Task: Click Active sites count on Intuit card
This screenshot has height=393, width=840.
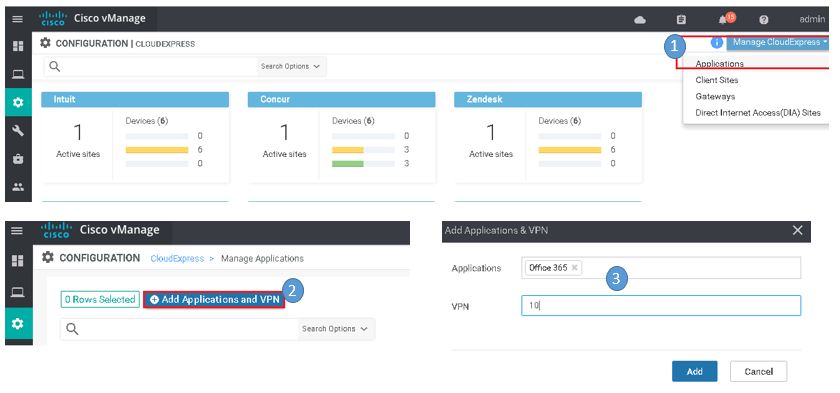Action: click(x=78, y=132)
